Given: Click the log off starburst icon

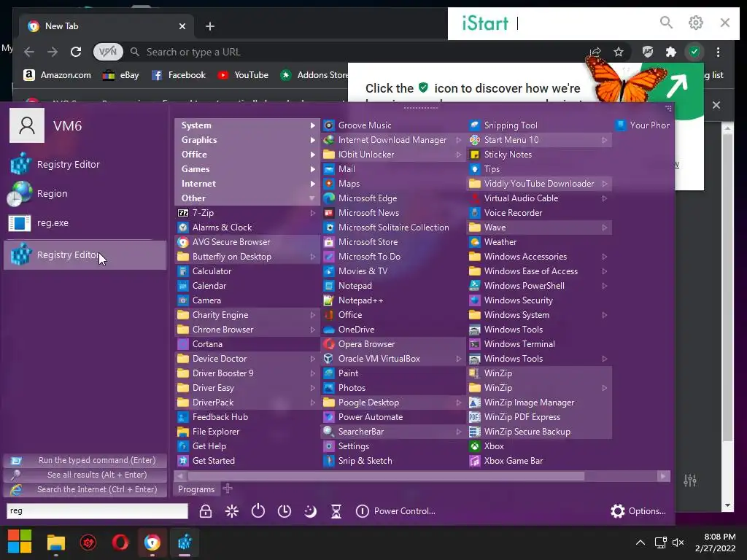Looking at the screenshot, I should (232, 511).
